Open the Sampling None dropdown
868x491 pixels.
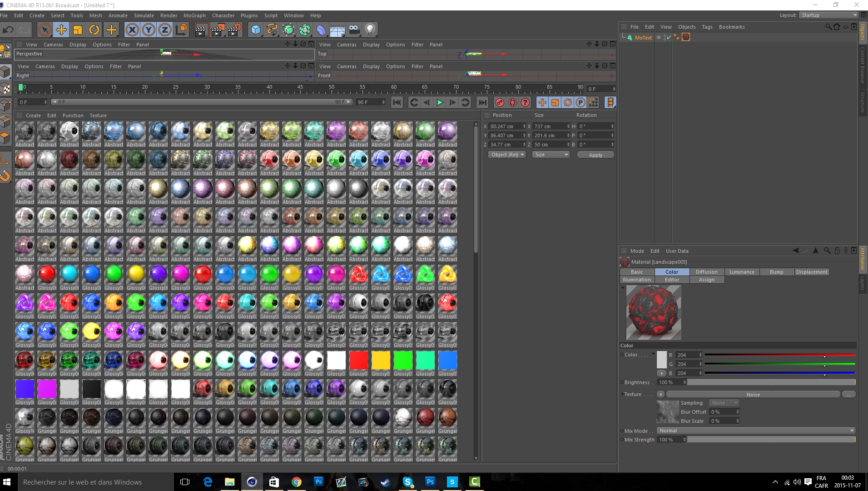[724, 403]
